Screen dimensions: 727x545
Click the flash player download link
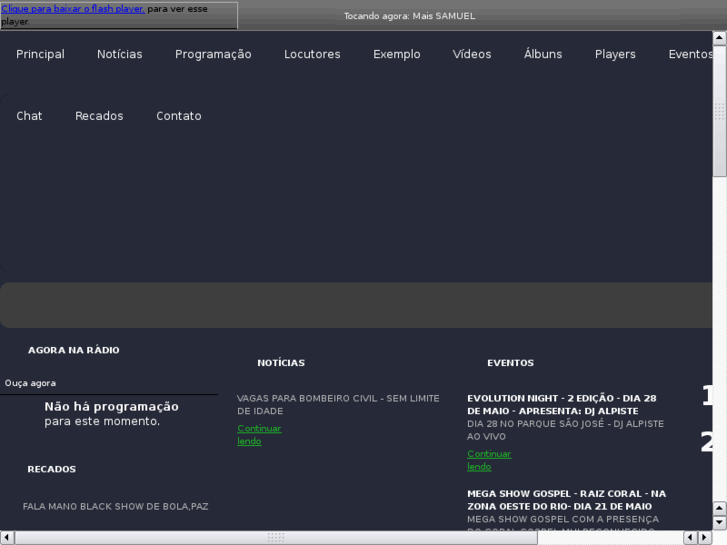pyautogui.click(x=73, y=9)
